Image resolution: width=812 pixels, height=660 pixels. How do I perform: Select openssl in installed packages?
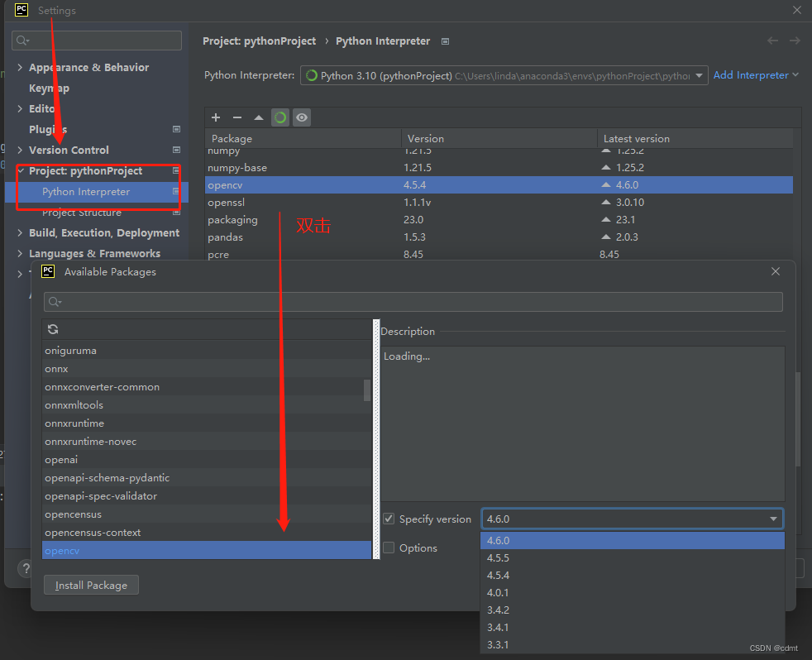point(499,202)
